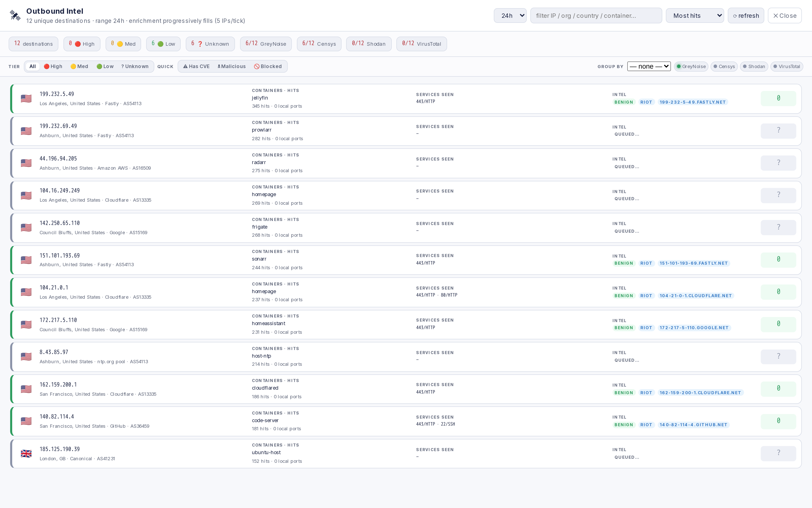The width and height of the screenshot is (812, 508).
Task: Click the 6 Low summary chip
Action: [163, 44]
